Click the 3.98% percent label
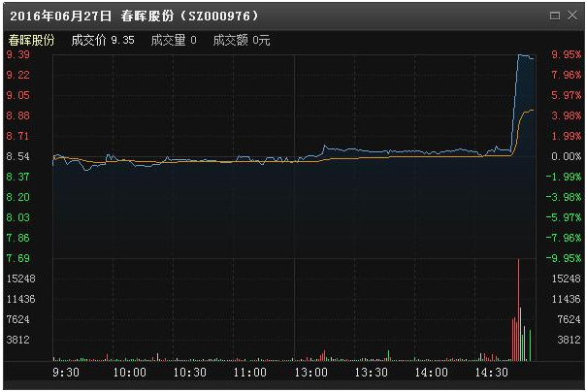The image size is (586, 392). pos(567,115)
